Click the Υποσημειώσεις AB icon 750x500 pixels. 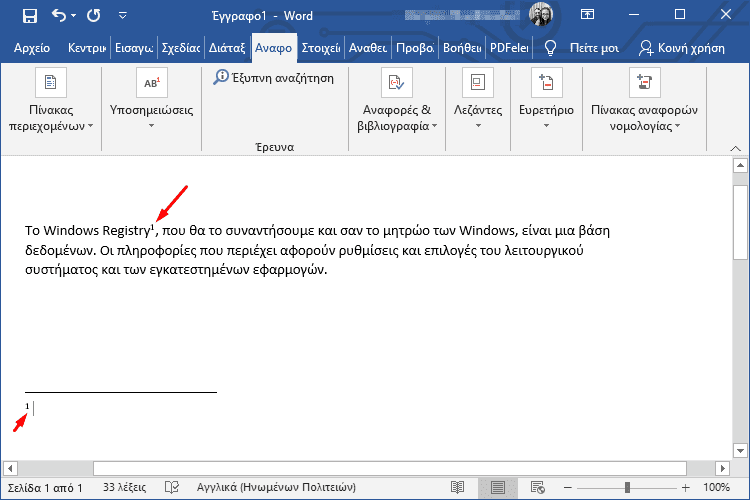(x=152, y=82)
